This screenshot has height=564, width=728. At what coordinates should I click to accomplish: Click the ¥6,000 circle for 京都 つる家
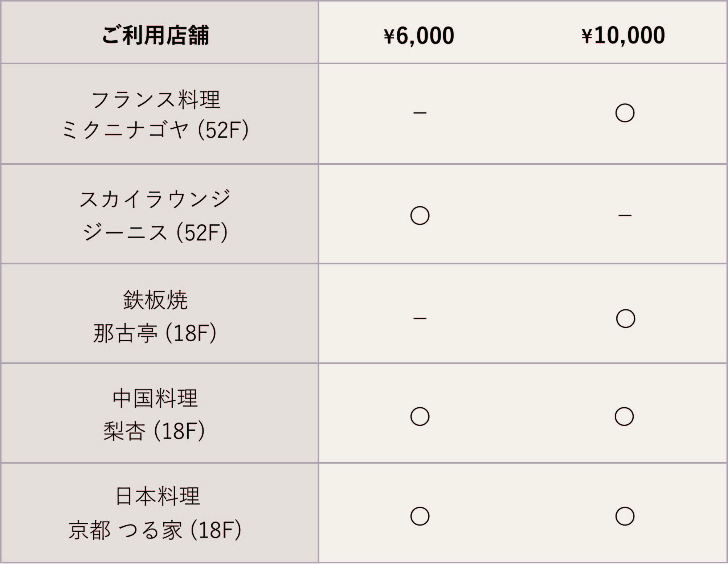click(x=420, y=516)
